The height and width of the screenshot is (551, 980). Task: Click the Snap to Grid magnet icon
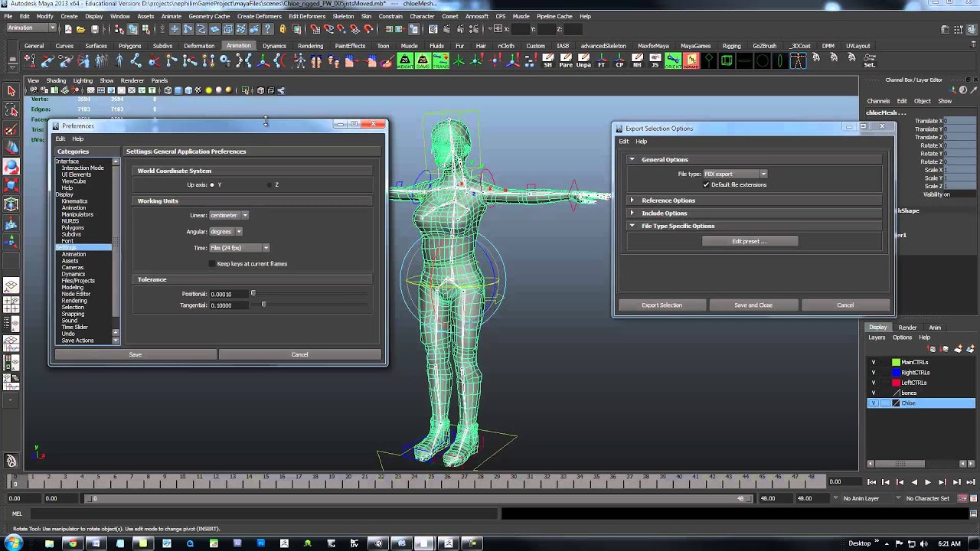314,29
